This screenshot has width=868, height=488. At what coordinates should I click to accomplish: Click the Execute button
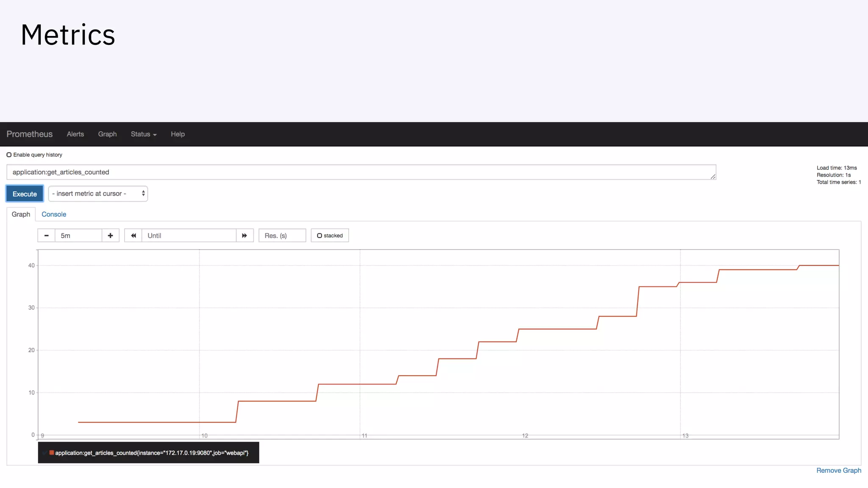coord(25,194)
